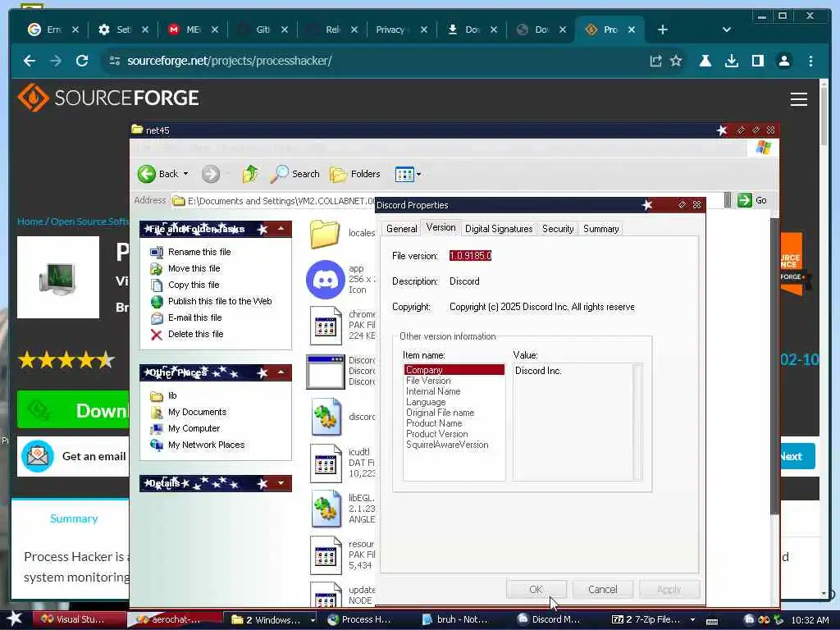Open the Summary tab on SourceForge page

[74, 518]
